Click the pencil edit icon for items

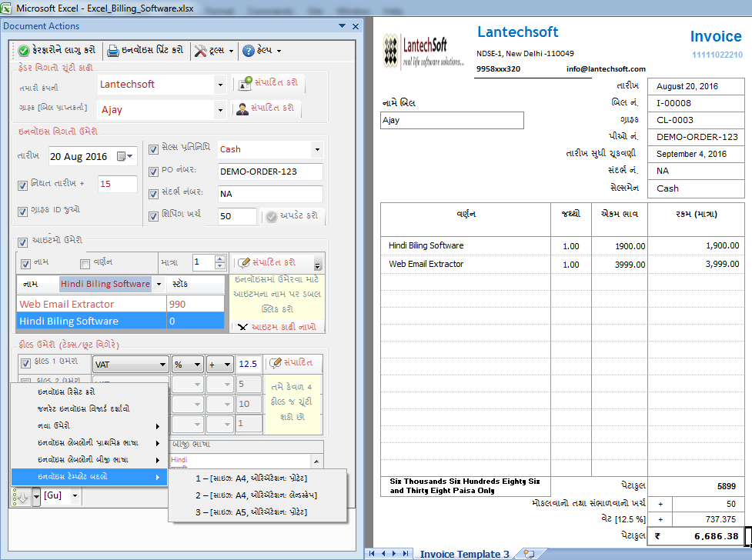tap(244, 263)
